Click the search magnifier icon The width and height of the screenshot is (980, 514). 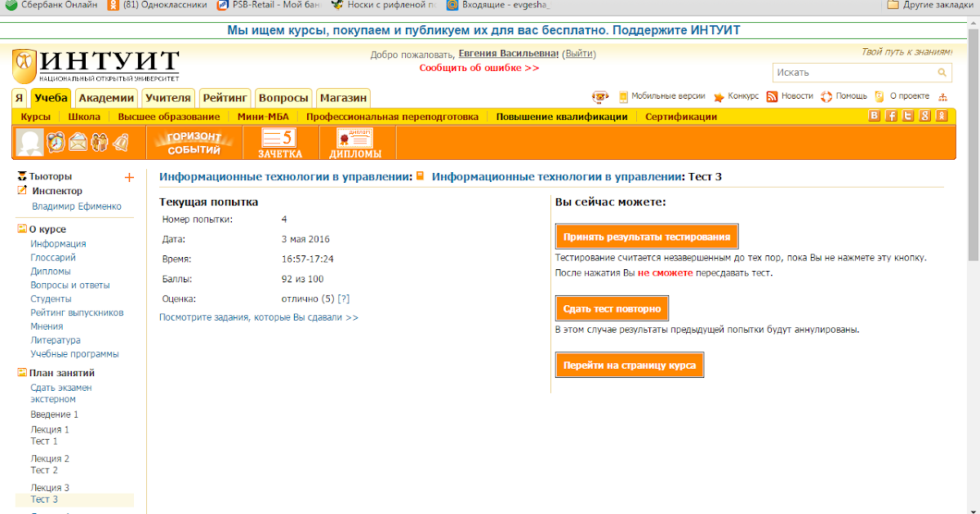(x=942, y=73)
